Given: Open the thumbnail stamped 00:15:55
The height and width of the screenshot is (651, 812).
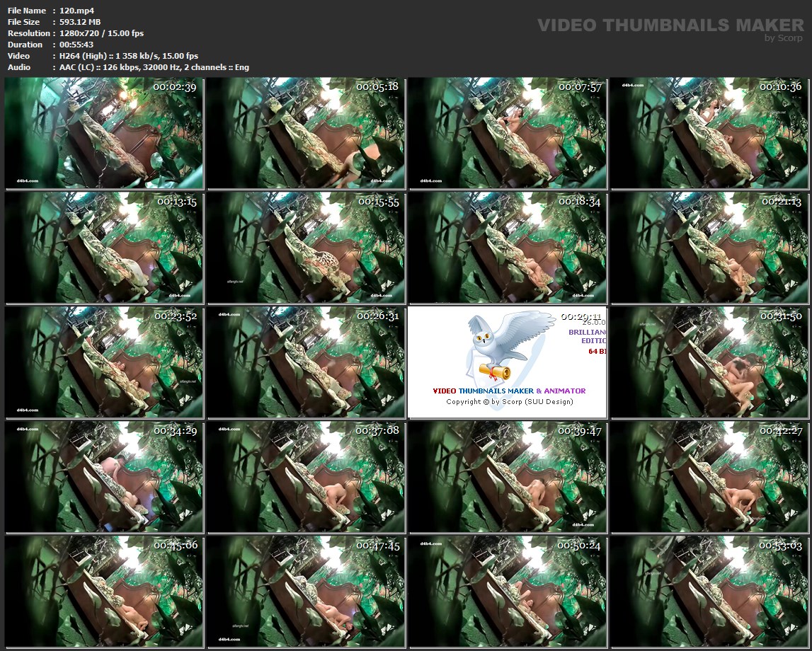Looking at the screenshot, I should tap(306, 248).
